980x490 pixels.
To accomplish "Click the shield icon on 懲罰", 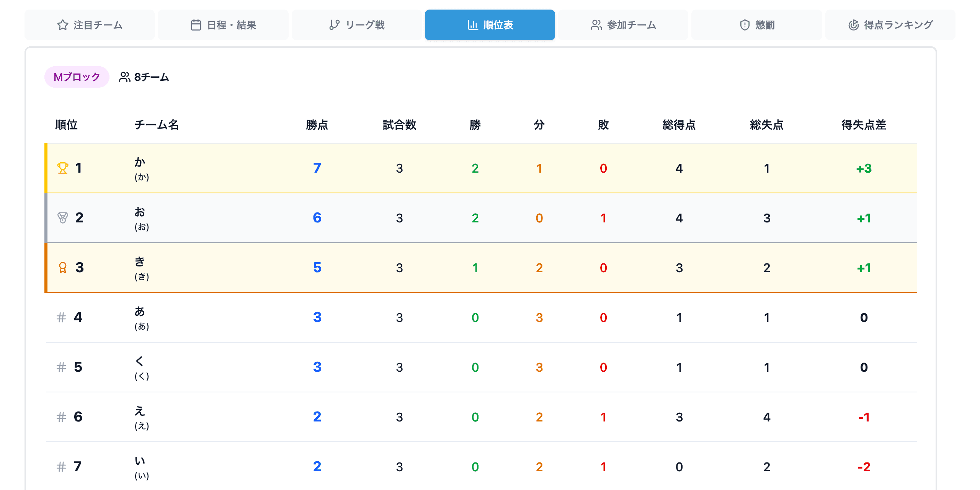I will (x=745, y=25).
